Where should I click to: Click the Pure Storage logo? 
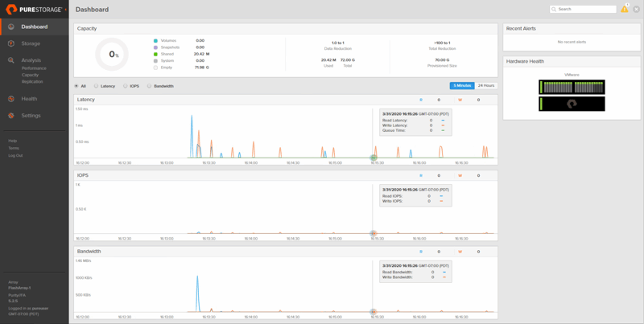(x=34, y=10)
